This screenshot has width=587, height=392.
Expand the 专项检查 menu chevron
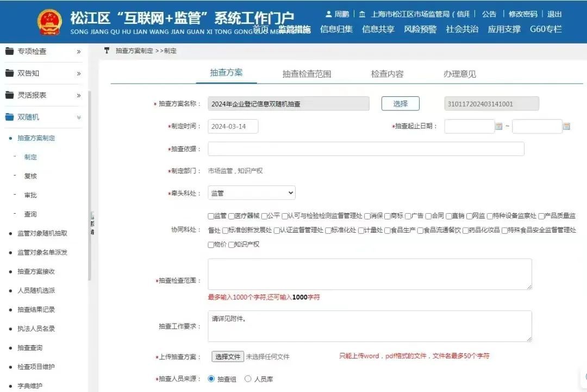tap(79, 52)
